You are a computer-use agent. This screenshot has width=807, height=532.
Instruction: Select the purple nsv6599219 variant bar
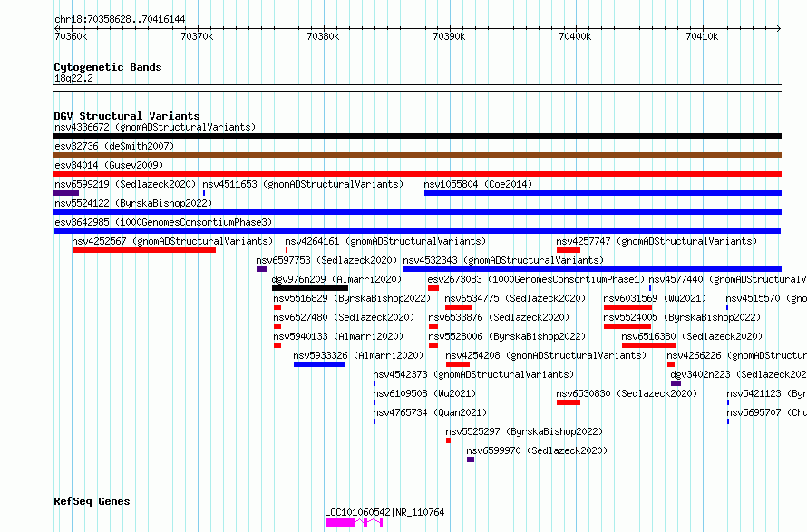tap(66, 193)
